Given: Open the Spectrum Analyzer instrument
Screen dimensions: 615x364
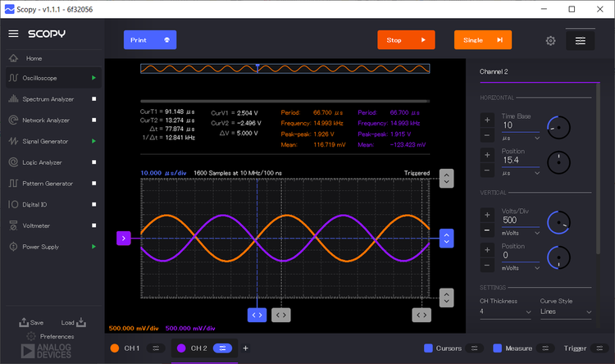Looking at the screenshot, I should click(54, 99).
